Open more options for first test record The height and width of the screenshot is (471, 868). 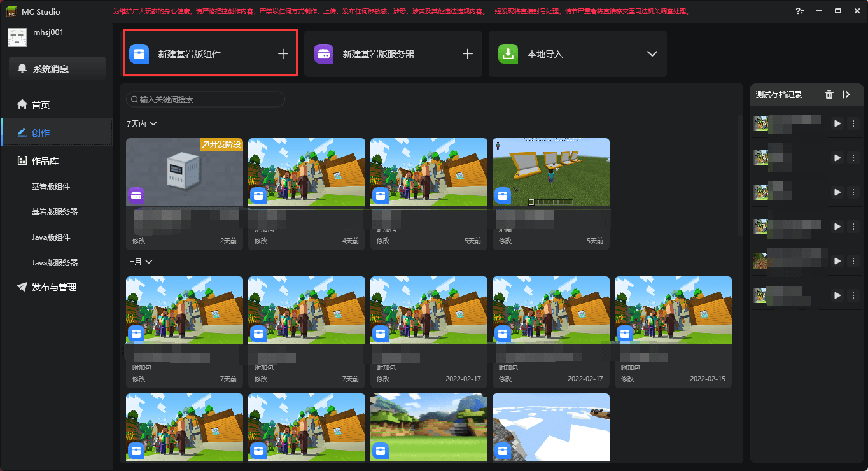[853, 123]
